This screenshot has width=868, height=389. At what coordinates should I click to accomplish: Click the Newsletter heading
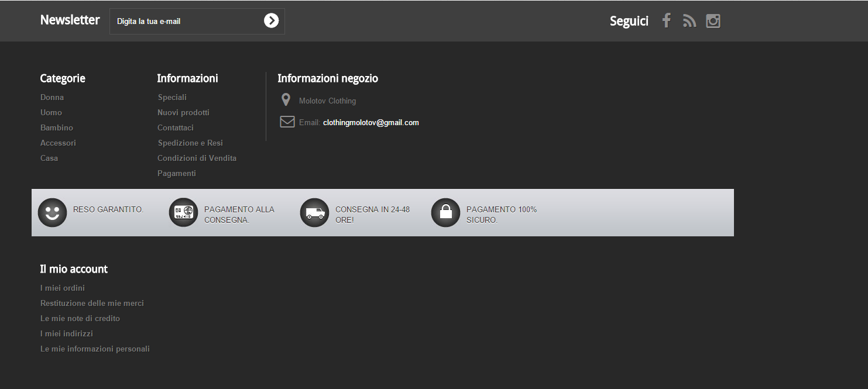pos(70,20)
